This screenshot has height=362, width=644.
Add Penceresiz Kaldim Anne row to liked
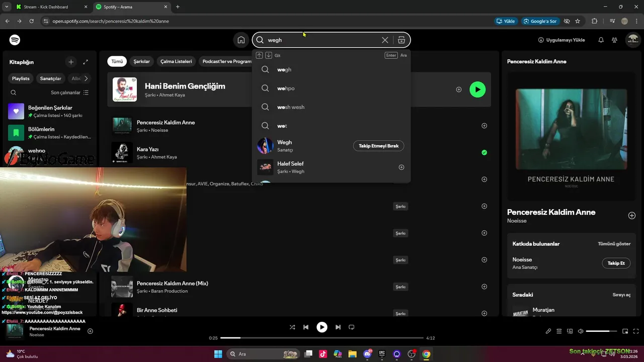tap(484, 126)
